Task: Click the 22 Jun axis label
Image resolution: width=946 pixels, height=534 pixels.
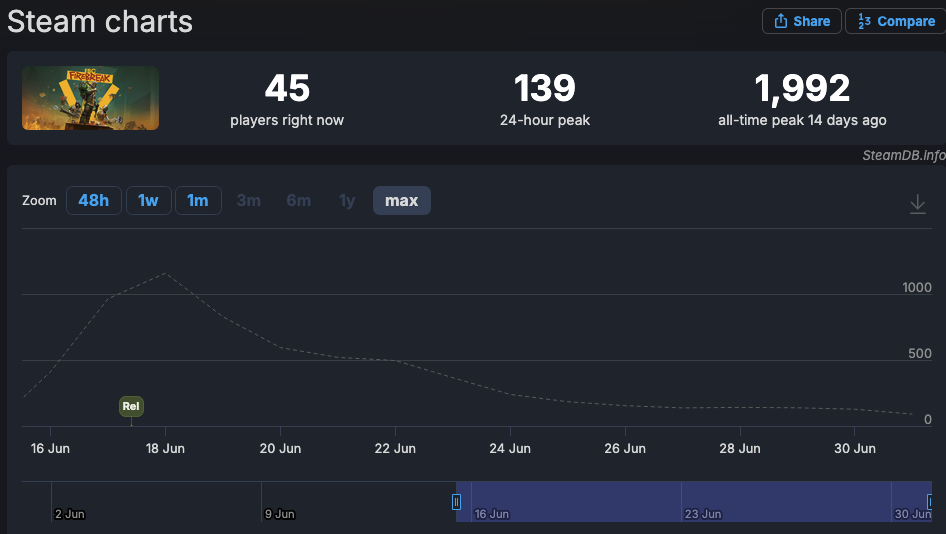Action: click(395, 448)
